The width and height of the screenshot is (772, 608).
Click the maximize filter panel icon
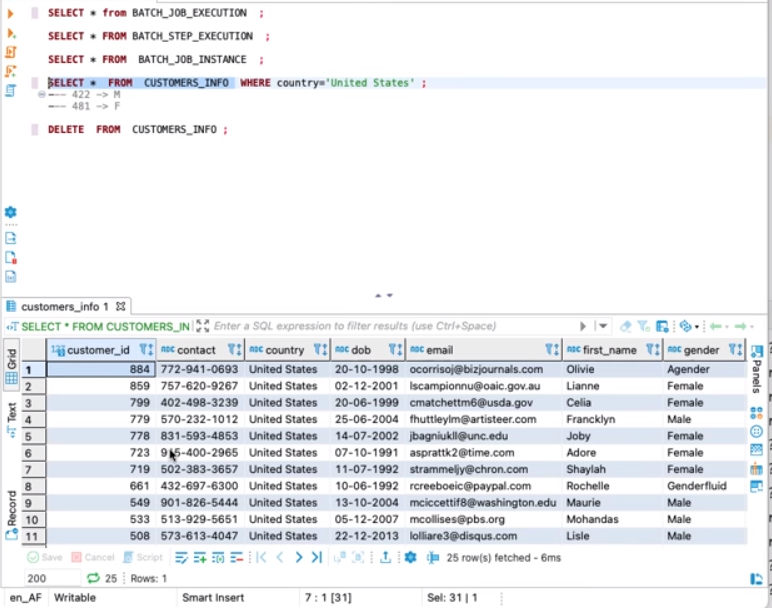click(202, 326)
